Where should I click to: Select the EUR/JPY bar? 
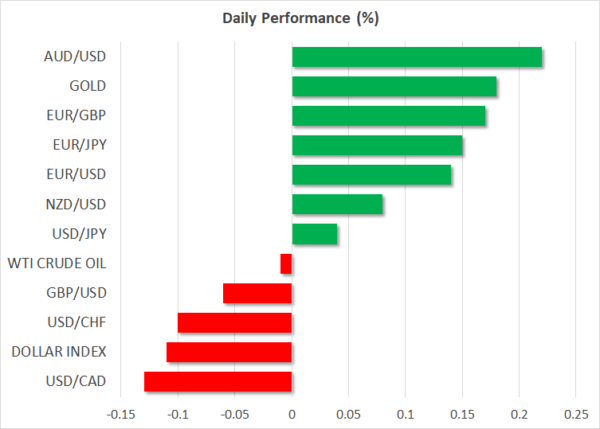point(377,146)
